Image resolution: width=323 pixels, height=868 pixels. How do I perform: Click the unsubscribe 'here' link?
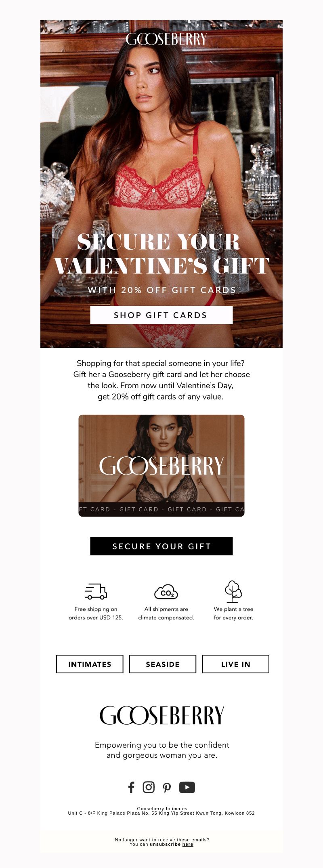[188, 844]
